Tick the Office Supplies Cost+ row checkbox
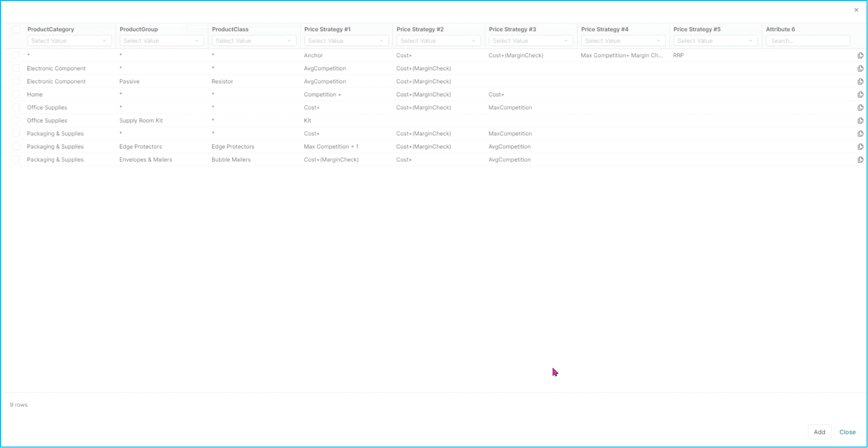Viewport: 868px width, 448px height. click(16, 107)
